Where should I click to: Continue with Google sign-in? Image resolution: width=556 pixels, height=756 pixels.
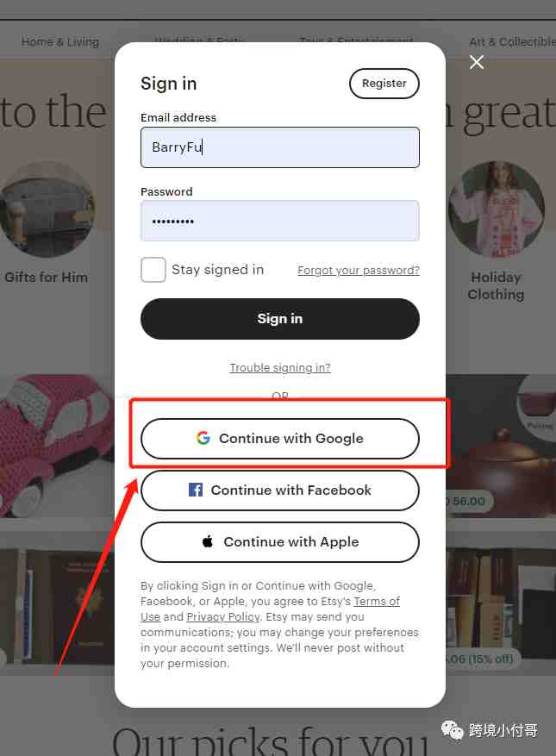(280, 439)
